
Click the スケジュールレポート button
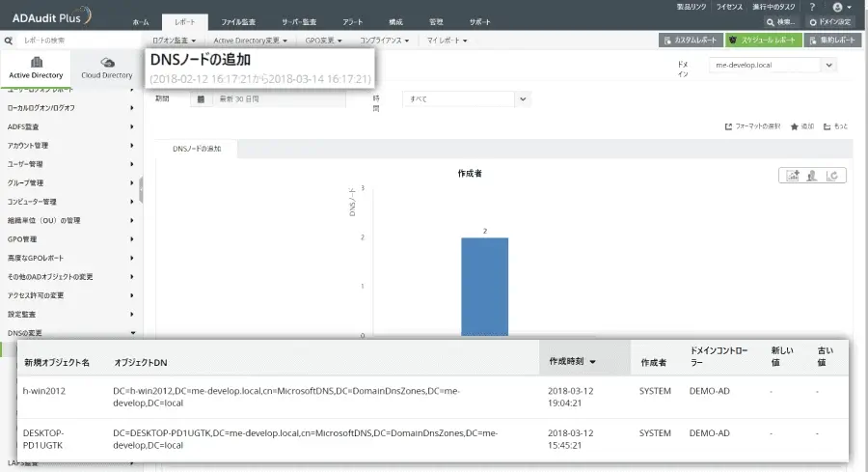764,40
